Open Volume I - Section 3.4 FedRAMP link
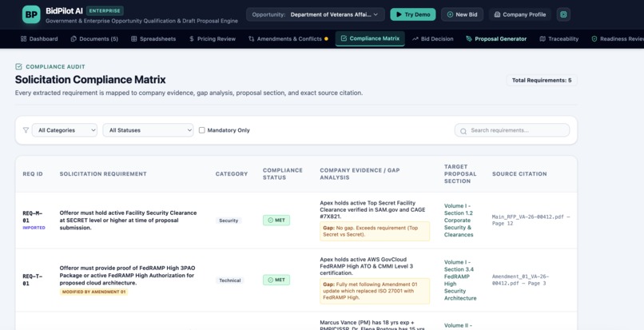 460,280
